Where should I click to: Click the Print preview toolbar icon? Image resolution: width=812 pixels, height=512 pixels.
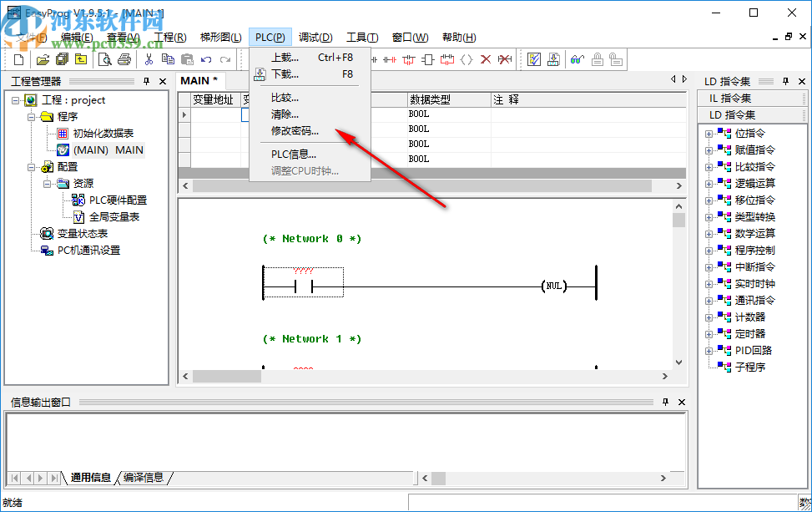point(105,59)
